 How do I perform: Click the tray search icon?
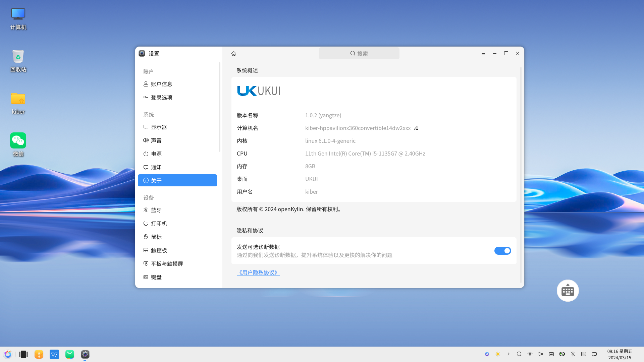point(519,354)
